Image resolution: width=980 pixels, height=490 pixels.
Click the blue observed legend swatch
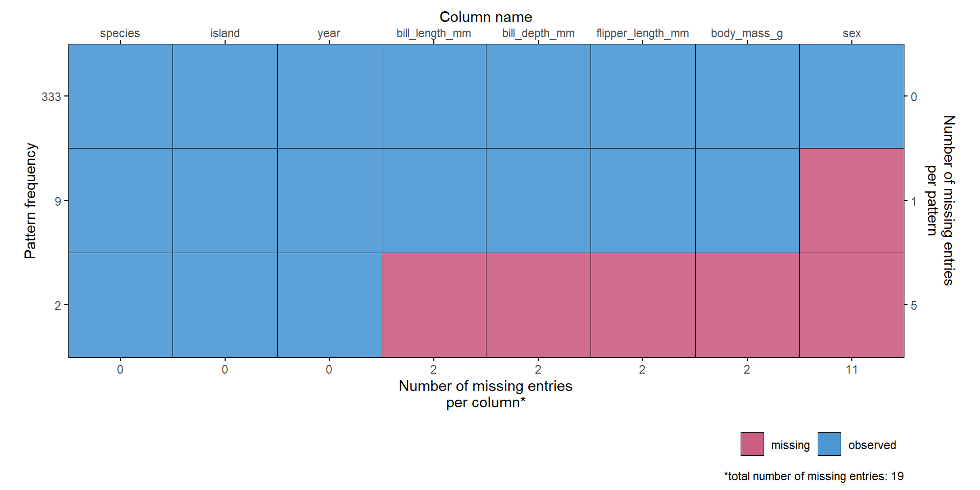[829, 444]
